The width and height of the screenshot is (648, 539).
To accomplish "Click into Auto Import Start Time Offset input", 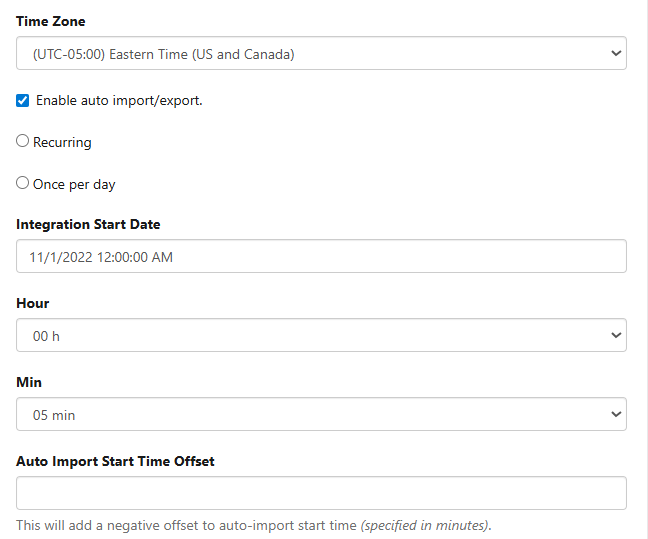I will (x=321, y=493).
